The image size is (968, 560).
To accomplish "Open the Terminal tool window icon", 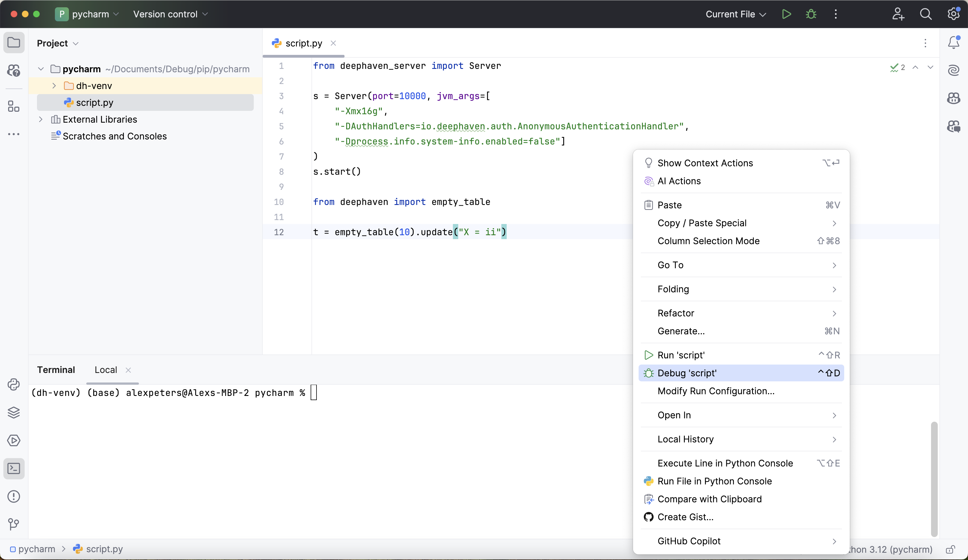I will click(x=14, y=468).
